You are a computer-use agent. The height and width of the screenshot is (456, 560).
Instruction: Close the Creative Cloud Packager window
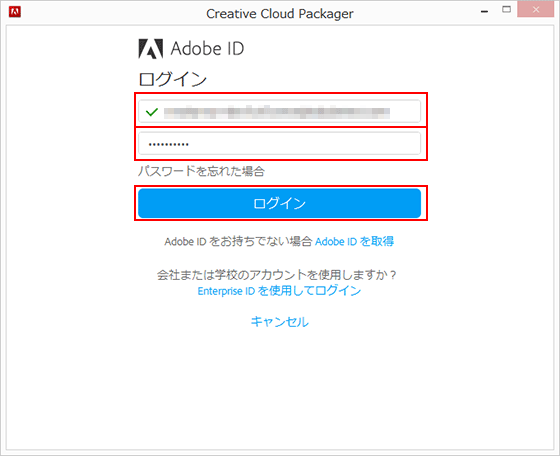point(536,10)
